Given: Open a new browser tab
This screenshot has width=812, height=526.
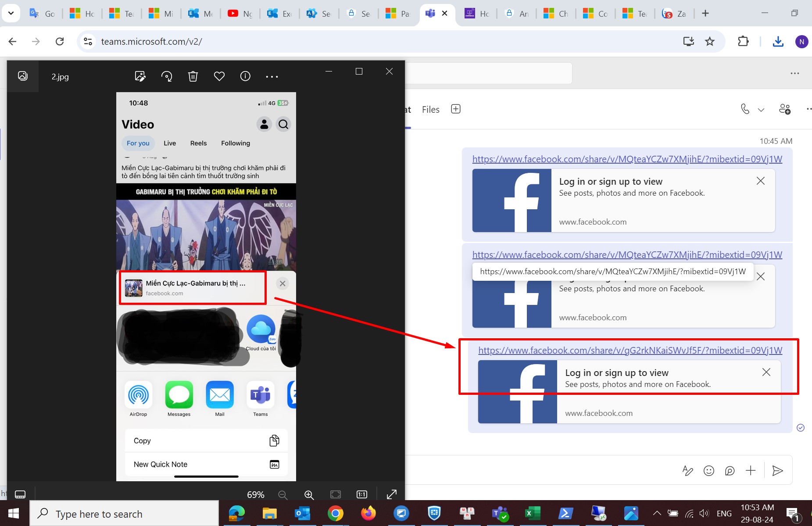Looking at the screenshot, I should (705, 13).
